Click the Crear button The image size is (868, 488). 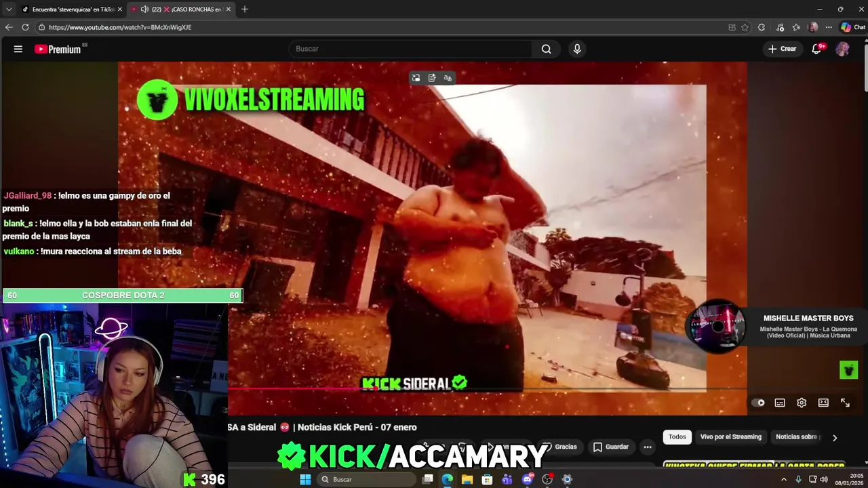(782, 49)
